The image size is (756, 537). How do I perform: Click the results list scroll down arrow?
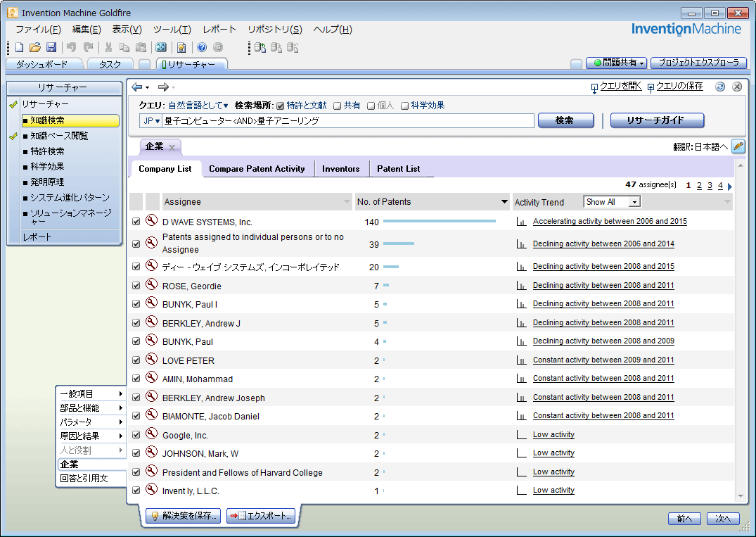(x=741, y=496)
